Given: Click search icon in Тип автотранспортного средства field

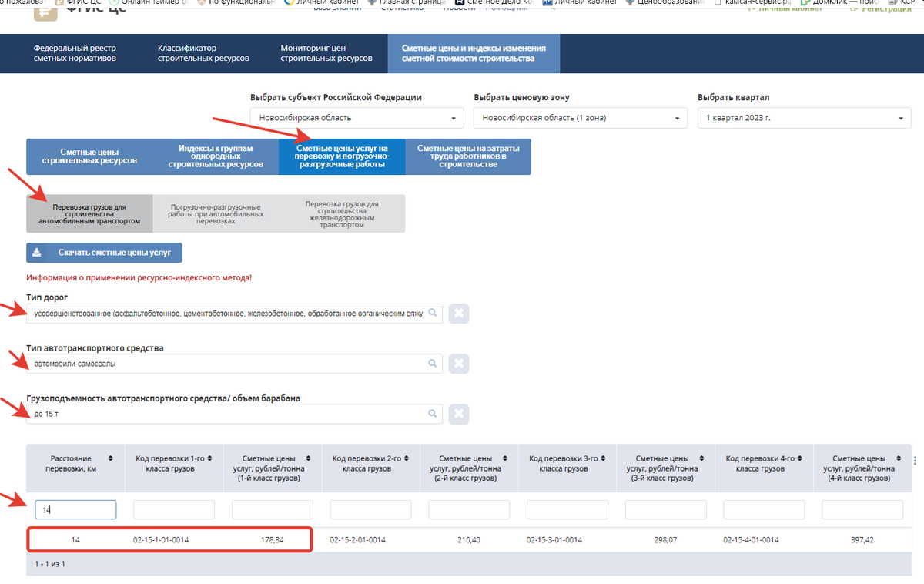Looking at the screenshot, I should click(x=433, y=364).
